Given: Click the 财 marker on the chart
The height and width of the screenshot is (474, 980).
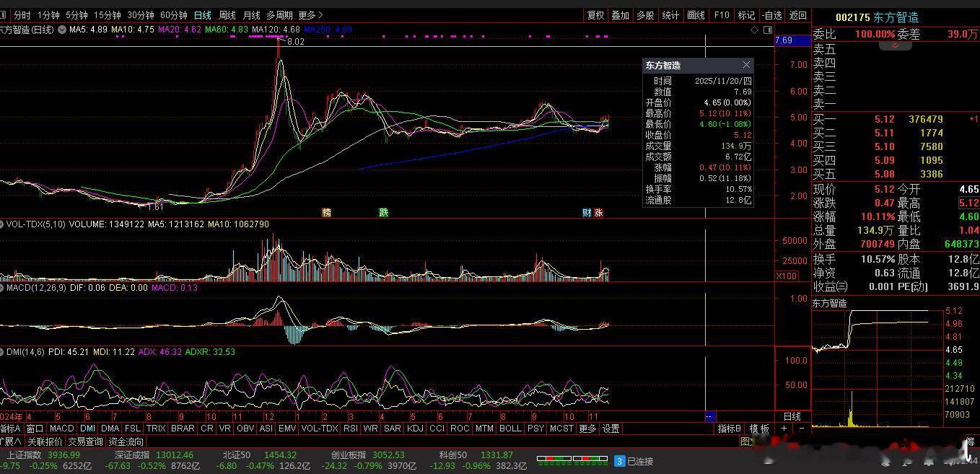Looking at the screenshot, I should pos(587,212).
